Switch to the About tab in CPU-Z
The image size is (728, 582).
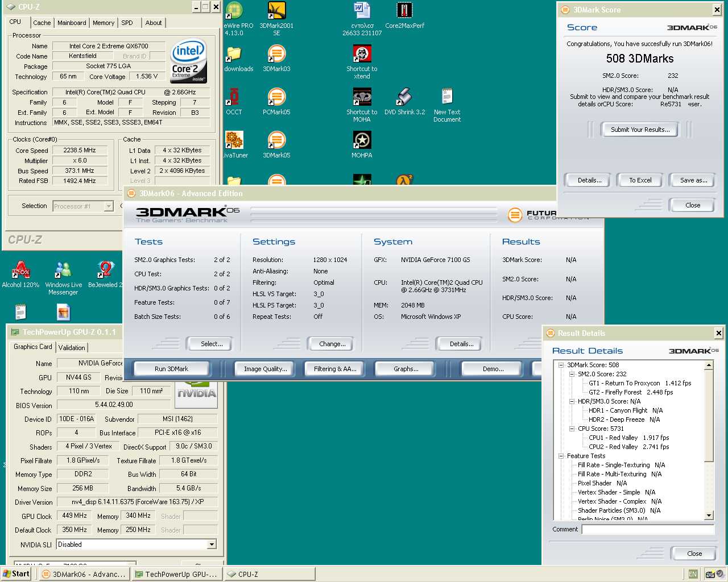(x=154, y=23)
